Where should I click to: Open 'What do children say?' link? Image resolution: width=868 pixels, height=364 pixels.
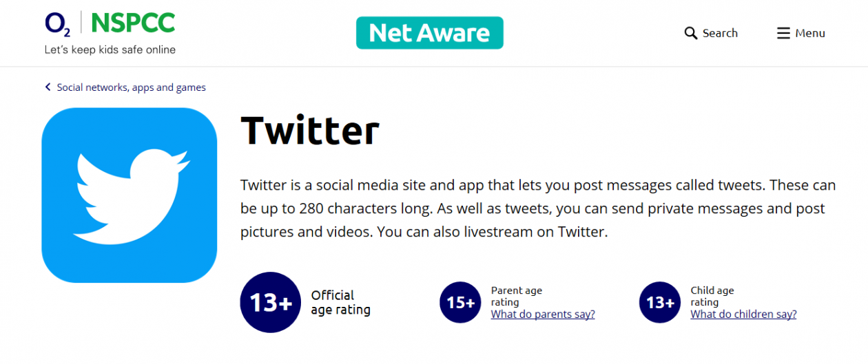[x=743, y=314]
